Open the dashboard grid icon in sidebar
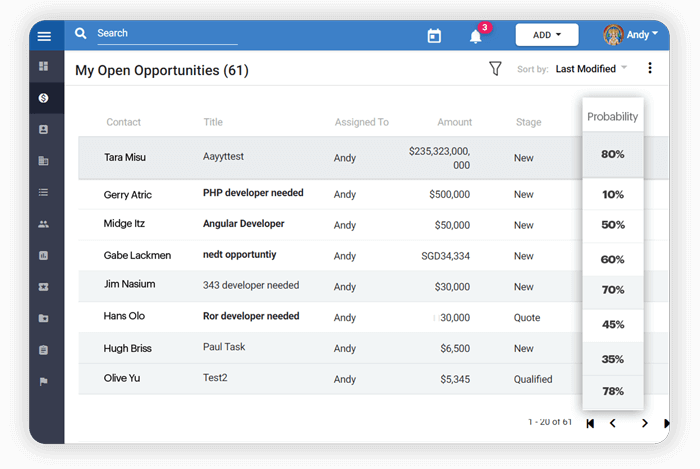The image size is (700, 469). [43, 66]
